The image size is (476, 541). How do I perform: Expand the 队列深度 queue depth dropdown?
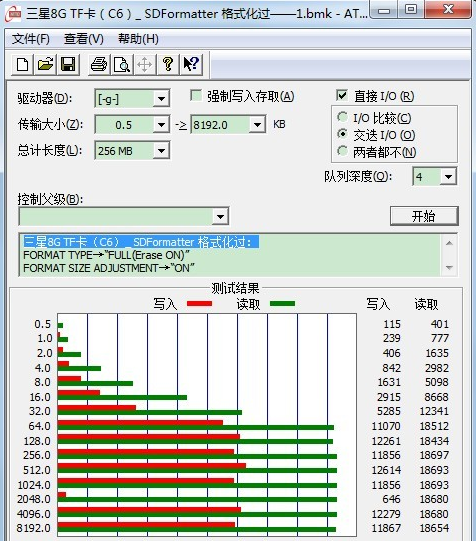point(448,177)
